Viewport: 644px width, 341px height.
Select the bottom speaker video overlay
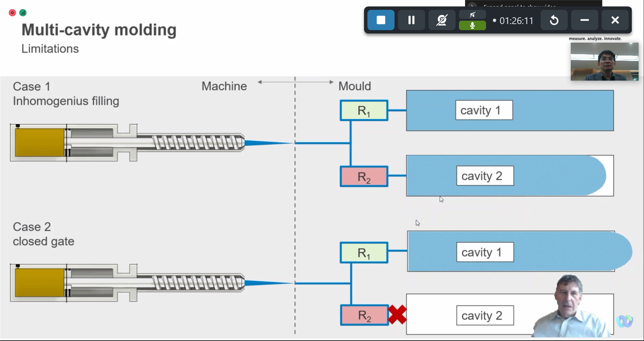tap(571, 308)
